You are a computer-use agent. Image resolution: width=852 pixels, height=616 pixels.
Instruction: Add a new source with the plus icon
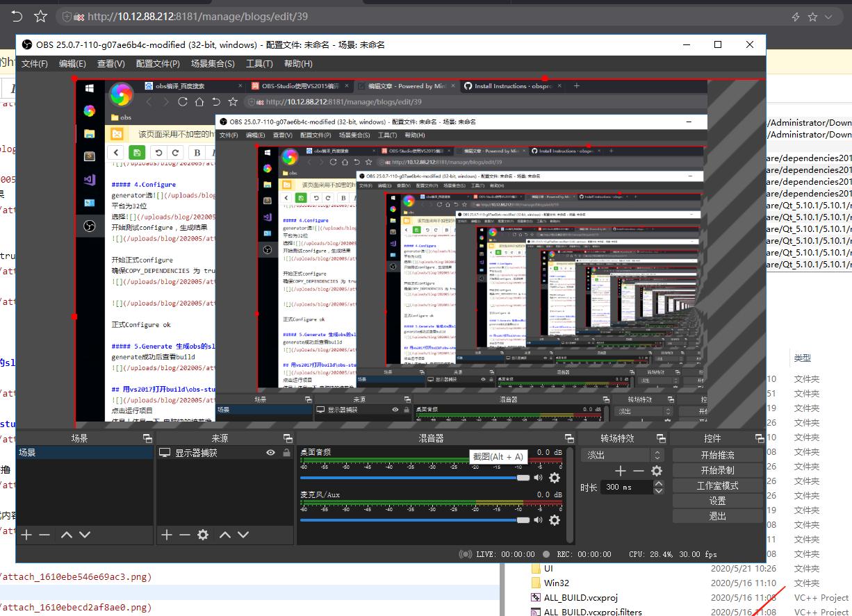pyautogui.click(x=167, y=535)
